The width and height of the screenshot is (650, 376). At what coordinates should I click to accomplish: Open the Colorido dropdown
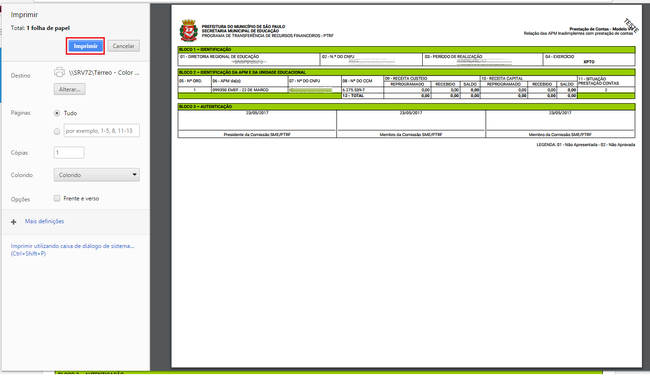[97, 175]
